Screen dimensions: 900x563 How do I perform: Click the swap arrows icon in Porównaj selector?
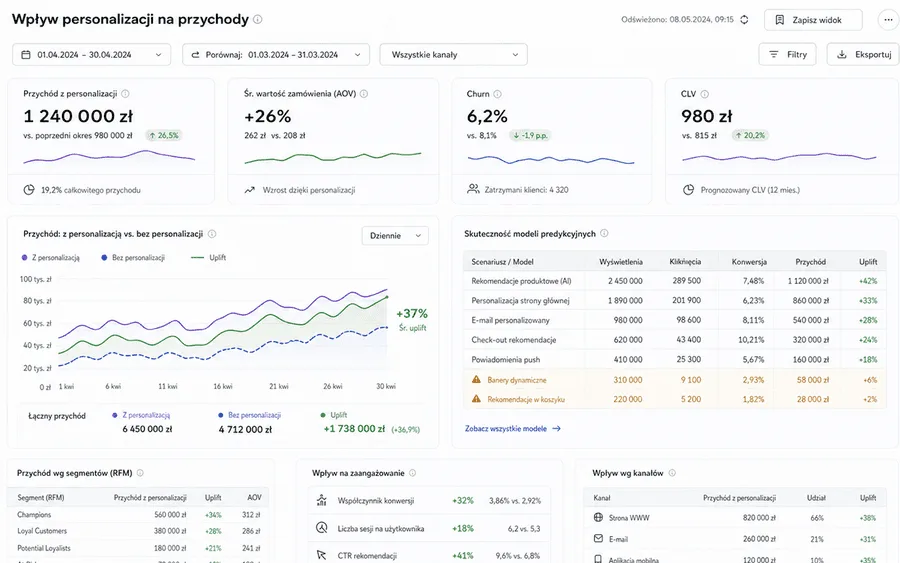[195, 55]
